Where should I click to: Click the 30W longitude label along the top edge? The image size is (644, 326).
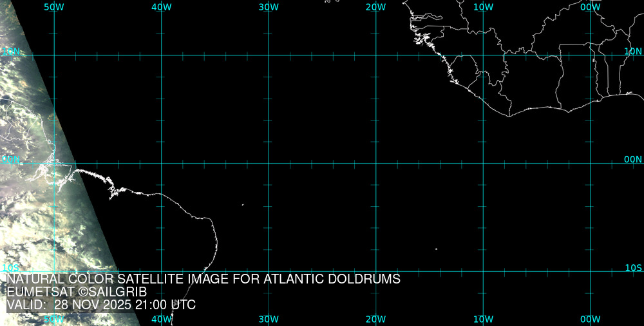[x=269, y=6]
